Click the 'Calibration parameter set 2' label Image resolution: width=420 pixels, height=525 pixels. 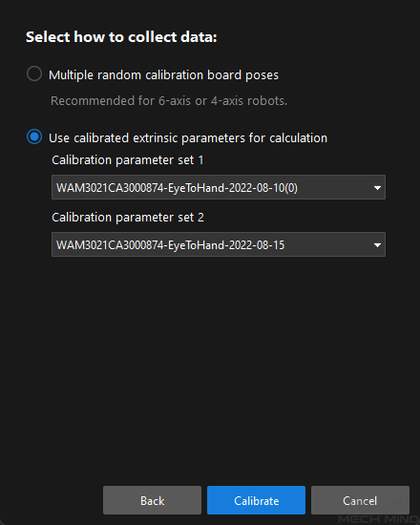(x=128, y=218)
